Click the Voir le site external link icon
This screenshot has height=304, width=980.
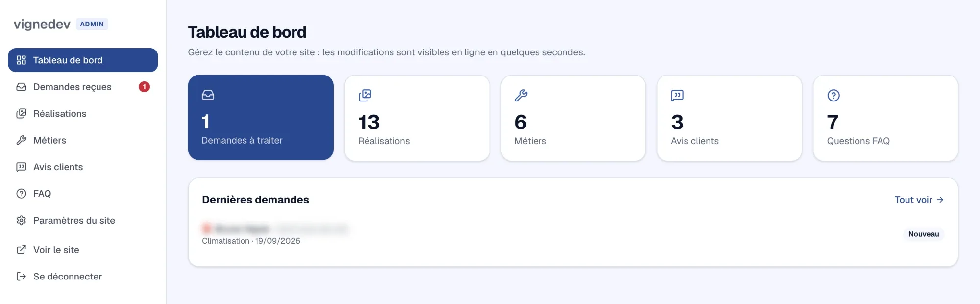click(21, 250)
